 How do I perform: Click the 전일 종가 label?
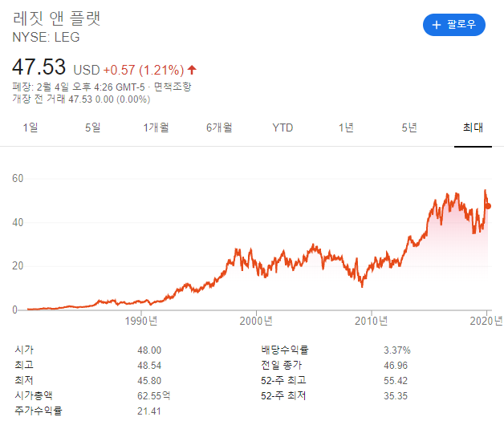tap(282, 365)
